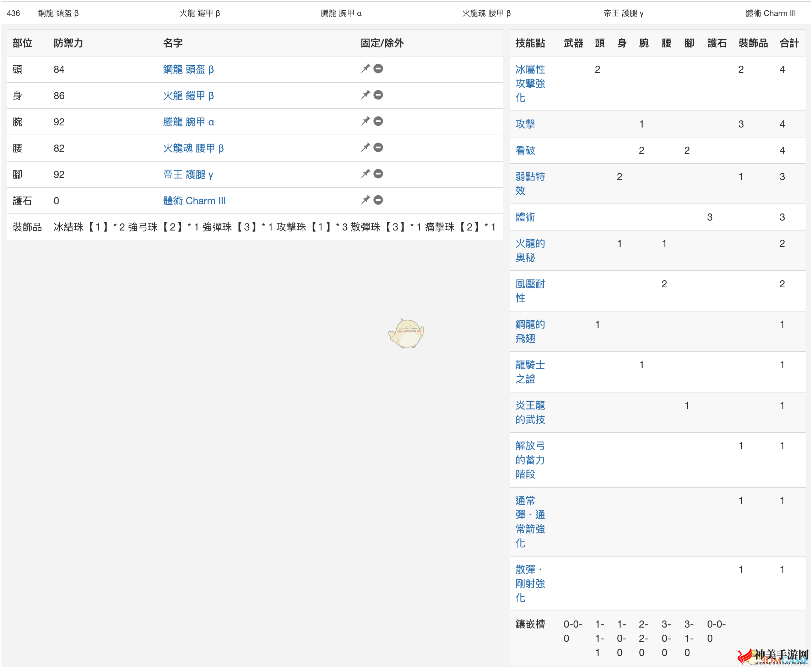Image resolution: width=812 pixels, height=667 pixels.
Task: Click the 護石 column header in skill table
Action: click(x=717, y=43)
